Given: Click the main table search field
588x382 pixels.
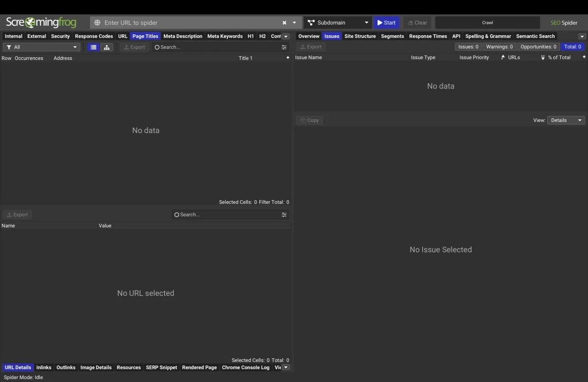Looking at the screenshot, I should 216,47.
